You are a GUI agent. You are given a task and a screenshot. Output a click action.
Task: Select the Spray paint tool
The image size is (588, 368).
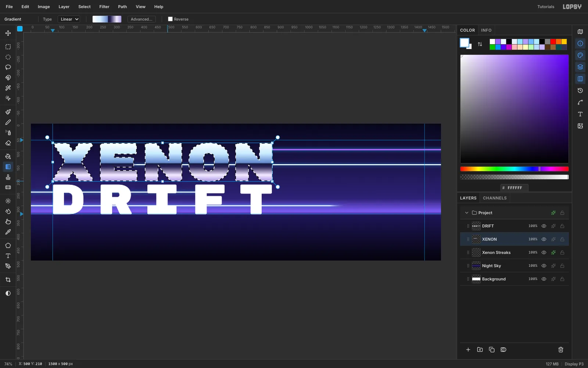(x=8, y=132)
